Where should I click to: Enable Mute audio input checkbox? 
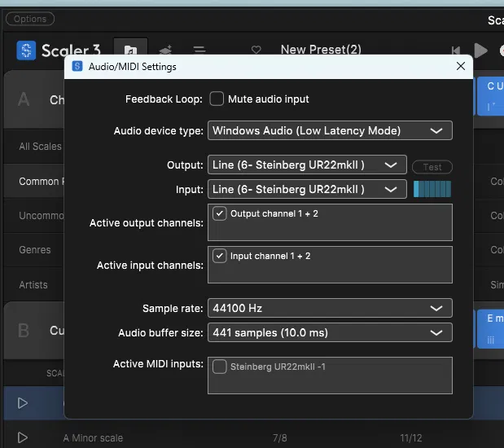click(x=217, y=99)
